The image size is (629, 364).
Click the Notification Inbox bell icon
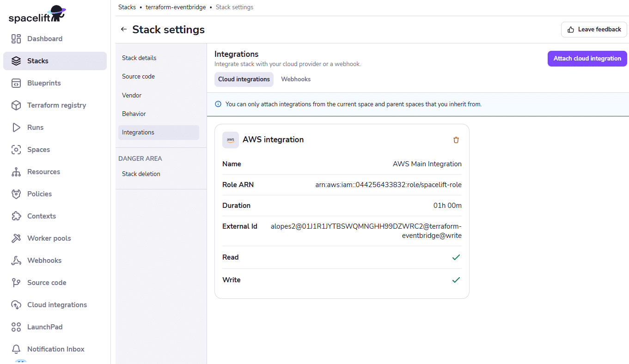pos(16,349)
